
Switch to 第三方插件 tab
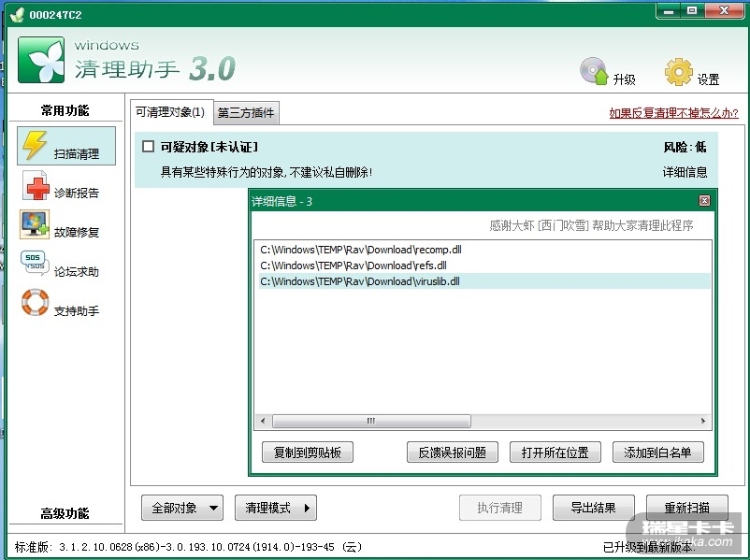click(x=246, y=113)
